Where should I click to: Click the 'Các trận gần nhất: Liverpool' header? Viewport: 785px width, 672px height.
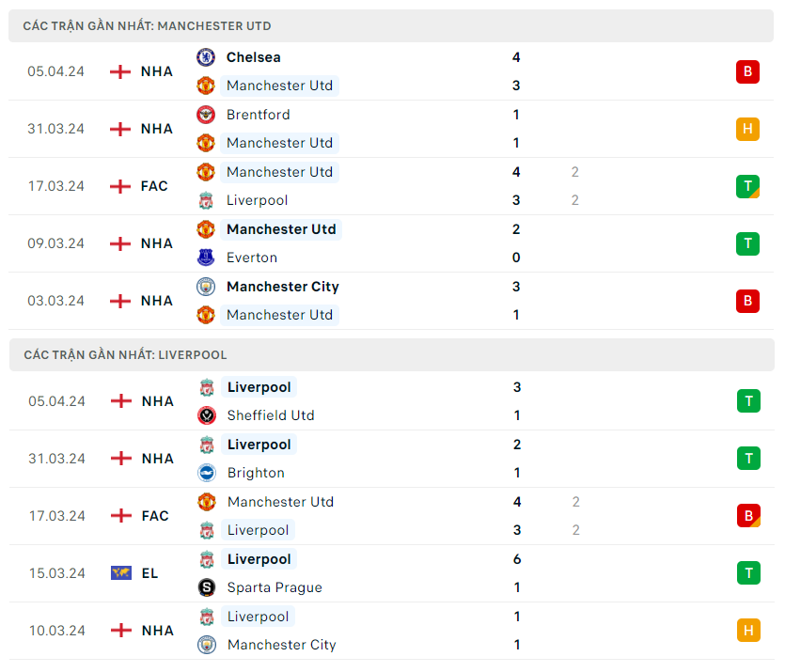tap(125, 355)
